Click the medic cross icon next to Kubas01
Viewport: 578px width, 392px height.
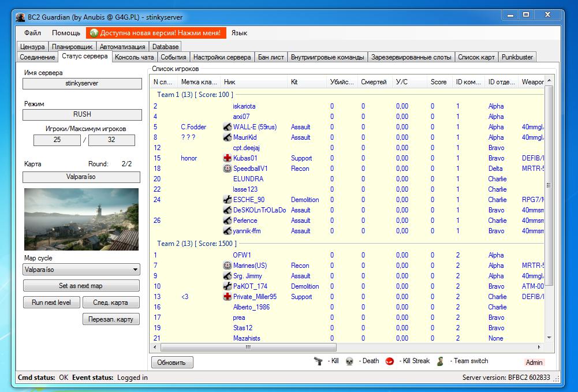click(x=228, y=158)
